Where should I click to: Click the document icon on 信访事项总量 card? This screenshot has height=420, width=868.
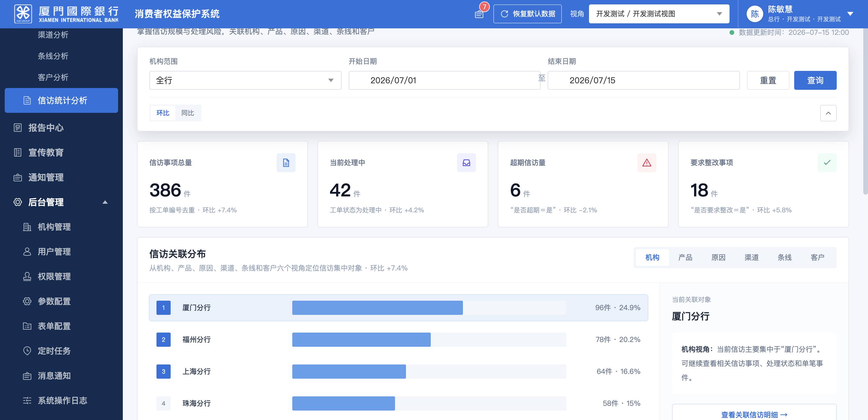(x=286, y=163)
